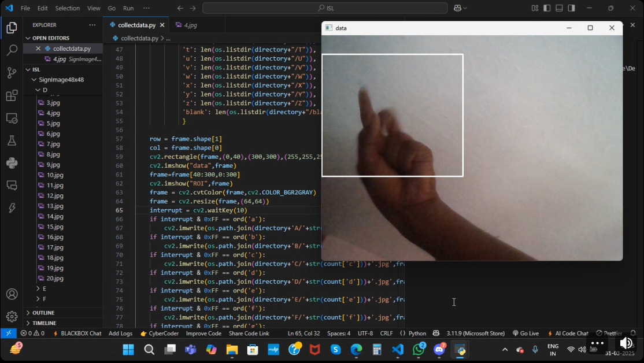The width and height of the screenshot is (644, 363).
Task: Click Ln 65, Col 32 cursor position
Action: (304, 333)
